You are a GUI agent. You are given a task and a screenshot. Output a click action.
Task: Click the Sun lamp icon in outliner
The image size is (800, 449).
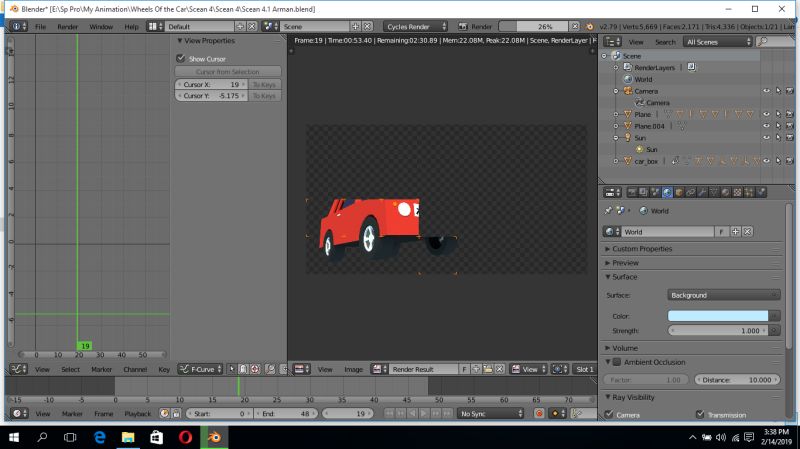point(627,138)
